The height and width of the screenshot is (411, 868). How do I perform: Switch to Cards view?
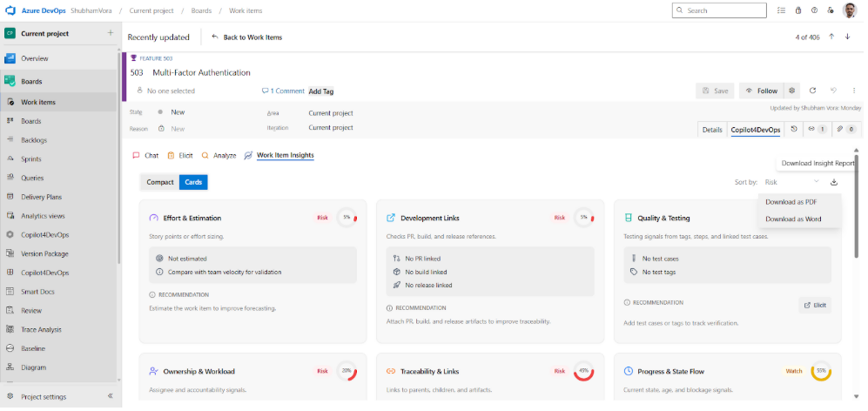click(x=193, y=182)
